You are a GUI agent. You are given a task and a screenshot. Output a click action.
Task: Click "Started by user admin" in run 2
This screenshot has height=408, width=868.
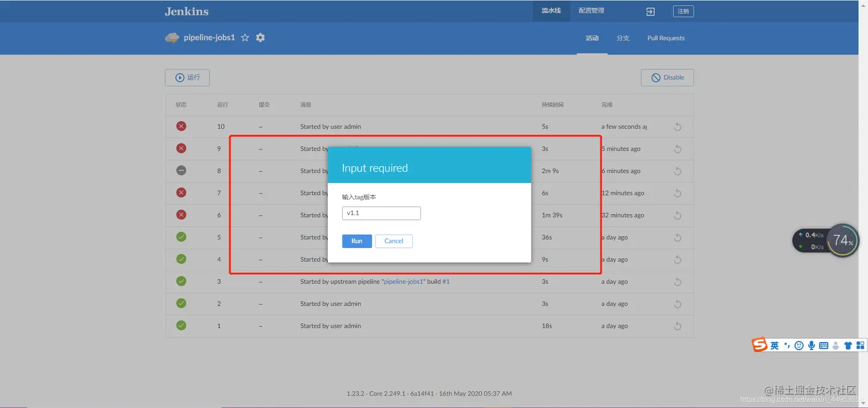pos(331,304)
